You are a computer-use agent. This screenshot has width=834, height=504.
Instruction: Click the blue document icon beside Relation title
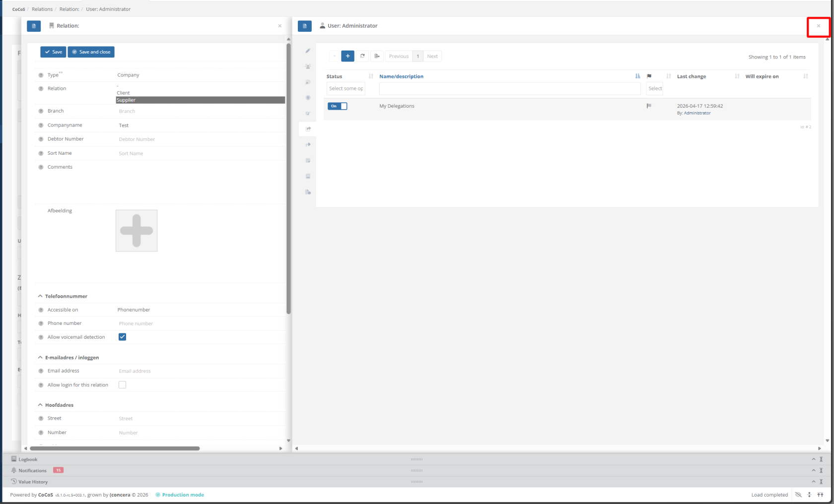34,26
